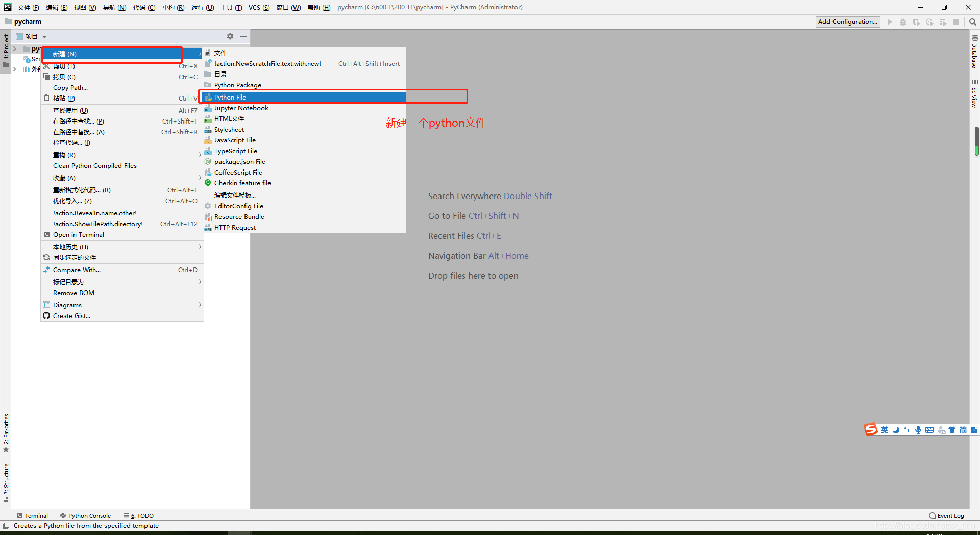The image size is (980, 535).
Task: Select Python File in New submenu
Action: pos(304,97)
